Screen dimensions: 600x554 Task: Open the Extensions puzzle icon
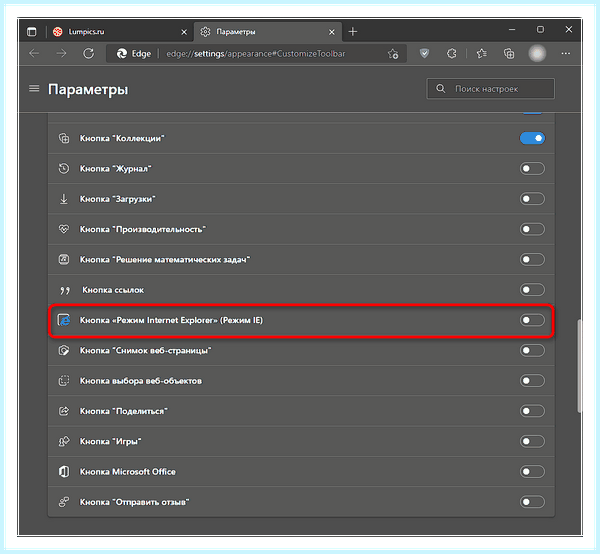(452, 53)
